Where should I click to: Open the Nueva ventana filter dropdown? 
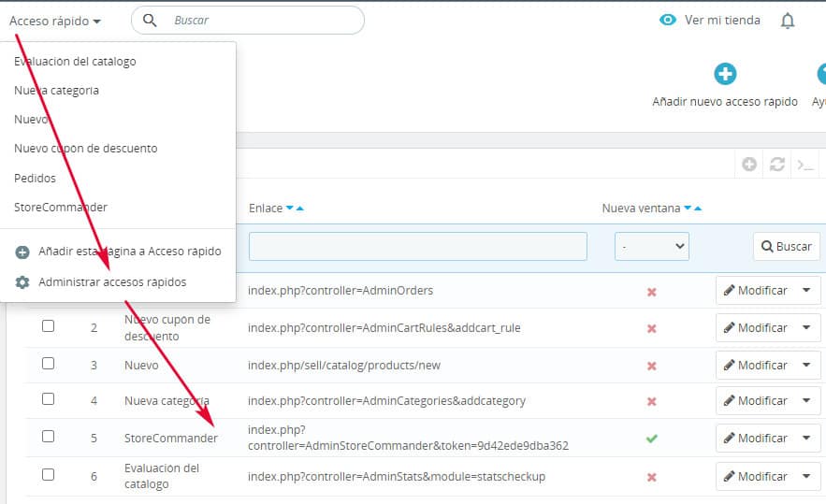pyautogui.click(x=651, y=247)
